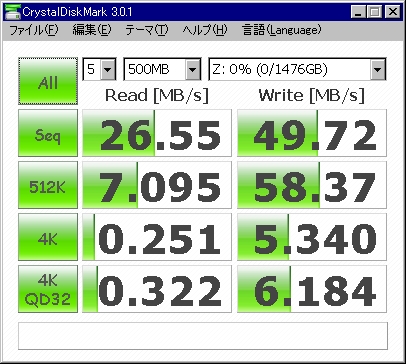Screen dimensions: 406x364
Task: Start the 4K benchmark test
Action: click(x=48, y=237)
